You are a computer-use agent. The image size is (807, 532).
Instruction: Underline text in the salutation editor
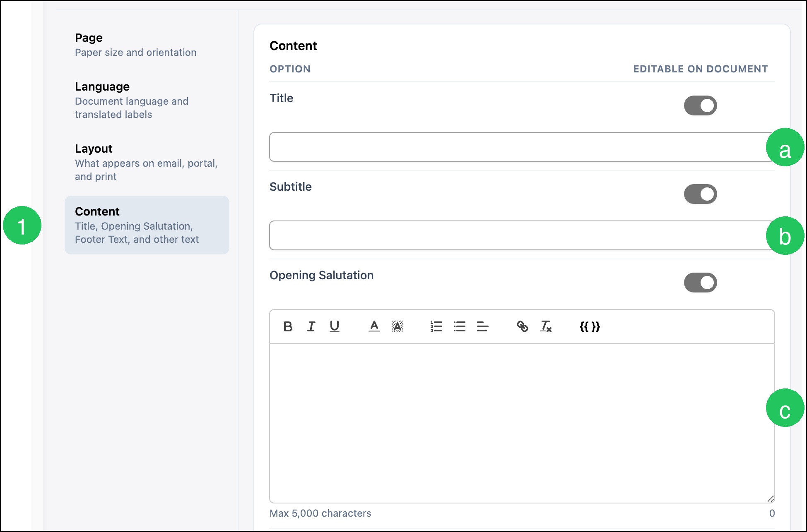[x=334, y=327]
